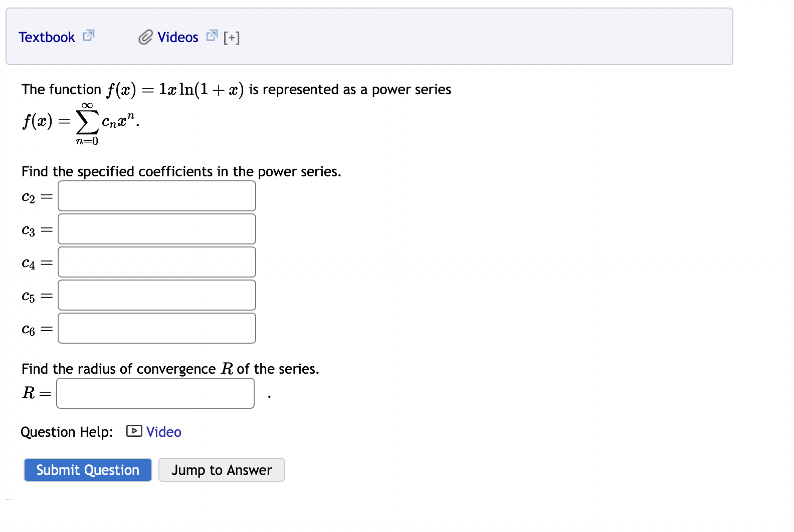Click the c3 coefficient input field

(x=156, y=228)
